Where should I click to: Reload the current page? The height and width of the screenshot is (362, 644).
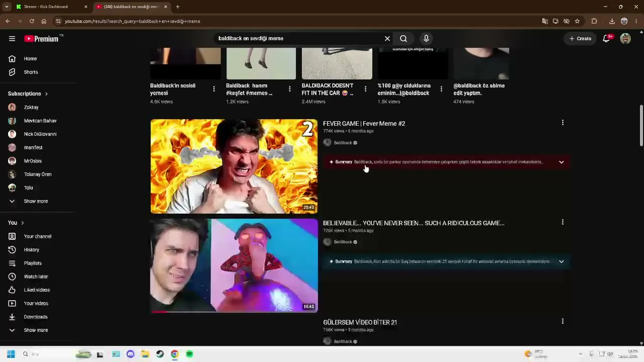(32, 21)
